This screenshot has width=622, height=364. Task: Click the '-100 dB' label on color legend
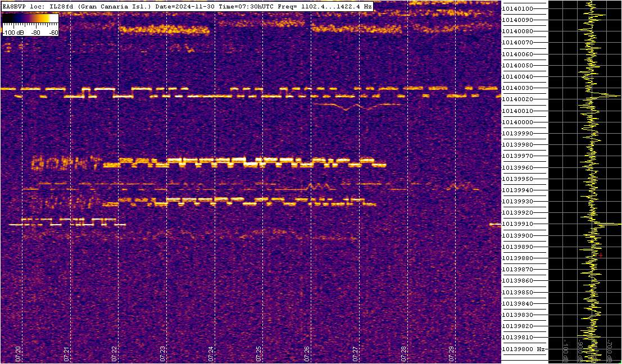pyautogui.click(x=12, y=33)
